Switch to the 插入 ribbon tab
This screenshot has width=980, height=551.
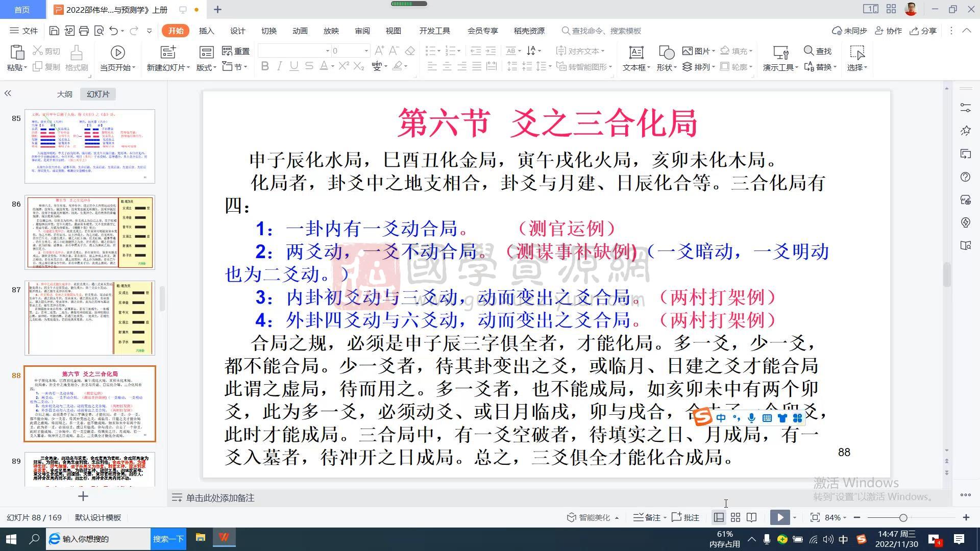(206, 31)
